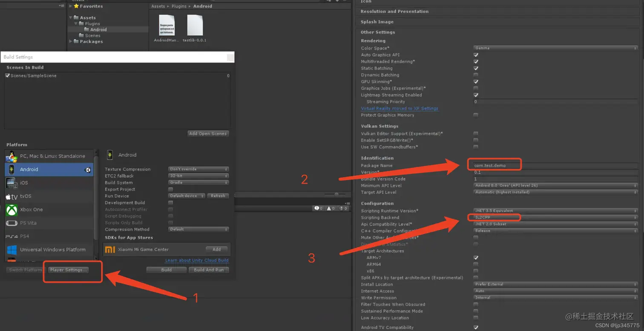Open Scripting Runtime Version dropdown
Image resolution: width=644 pixels, height=331 pixels.
555,211
